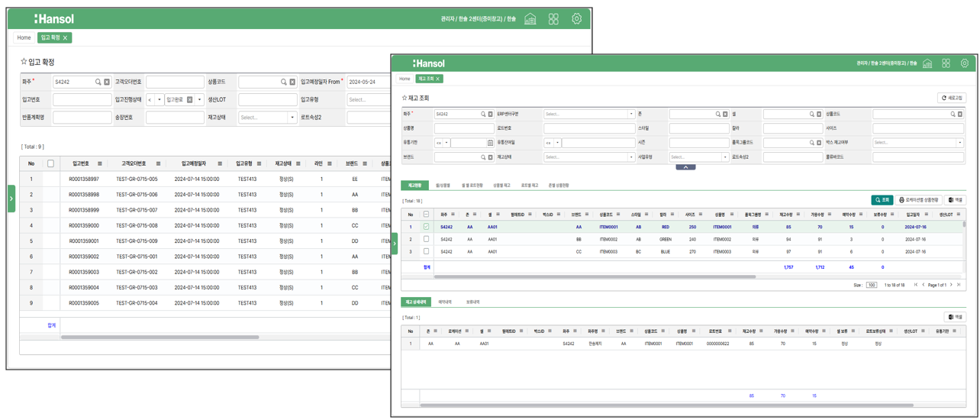Switch to the 로트별 재고 tab
The width and height of the screenshot is (980, 420).
(x=529, y=186)
